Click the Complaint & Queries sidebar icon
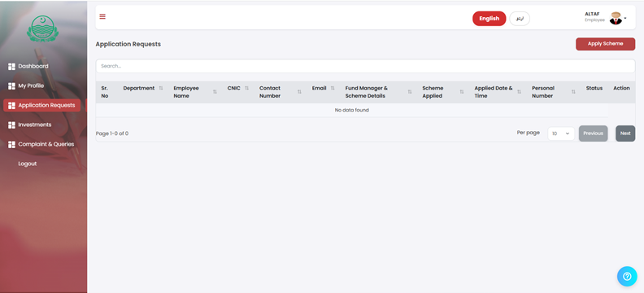 11,145
